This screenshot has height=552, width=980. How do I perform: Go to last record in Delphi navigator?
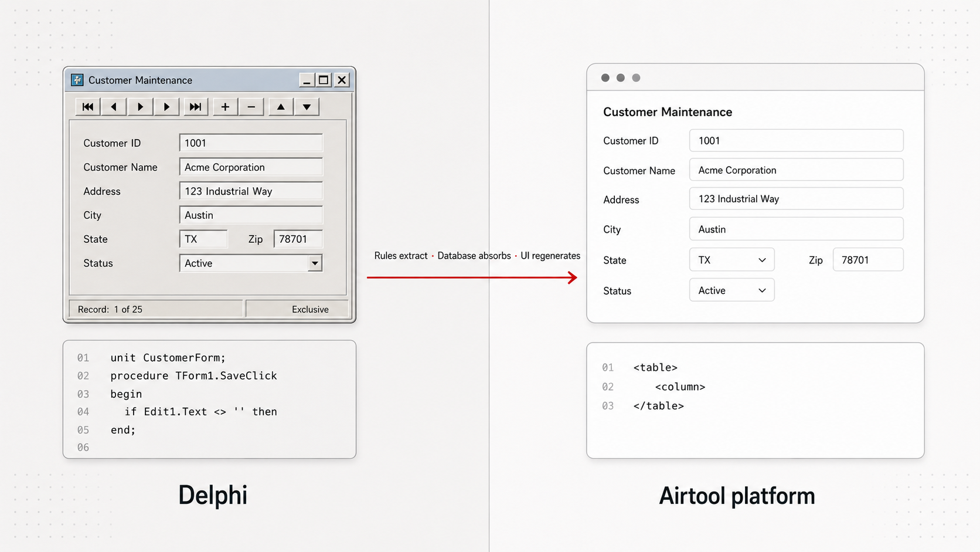[x=195, y=107]
